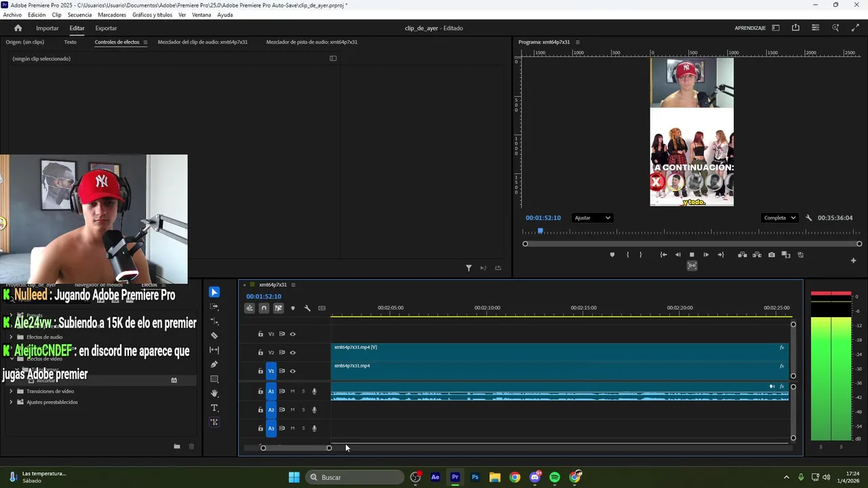
Task: Select the Type tool
Action: [x=214, y=408]
